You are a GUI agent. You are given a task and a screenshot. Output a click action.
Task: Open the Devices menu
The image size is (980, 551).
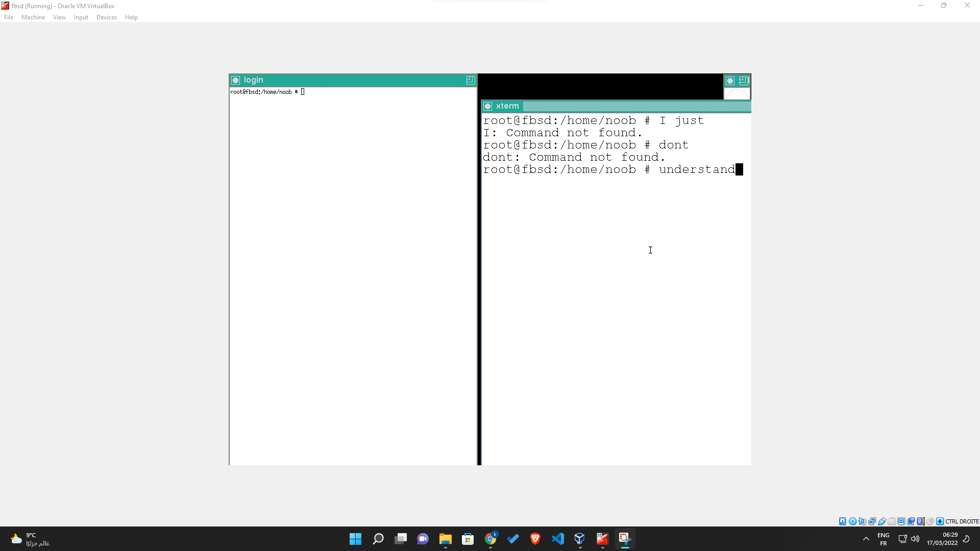[106, 17]
